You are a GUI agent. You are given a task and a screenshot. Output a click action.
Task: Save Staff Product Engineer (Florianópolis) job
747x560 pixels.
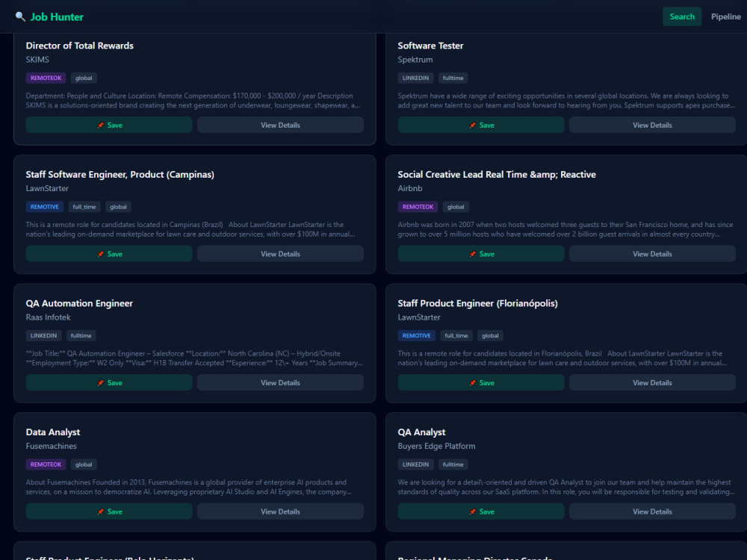point(481,383)
